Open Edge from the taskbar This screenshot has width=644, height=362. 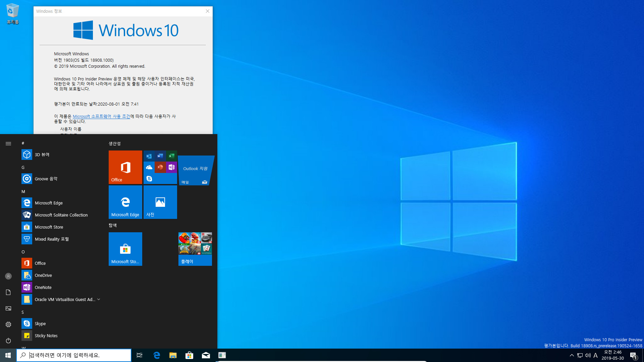[157, 355]
